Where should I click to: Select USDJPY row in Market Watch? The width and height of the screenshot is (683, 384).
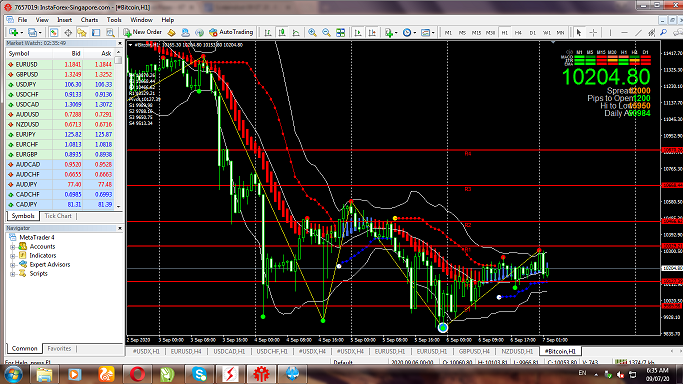[x=60, y=84]
